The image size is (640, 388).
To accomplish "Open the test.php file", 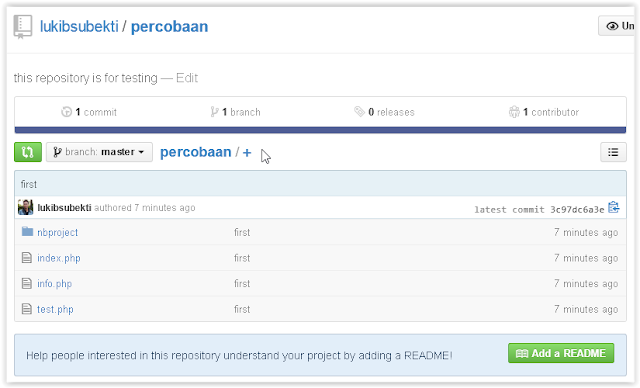I will click(55, 309).
